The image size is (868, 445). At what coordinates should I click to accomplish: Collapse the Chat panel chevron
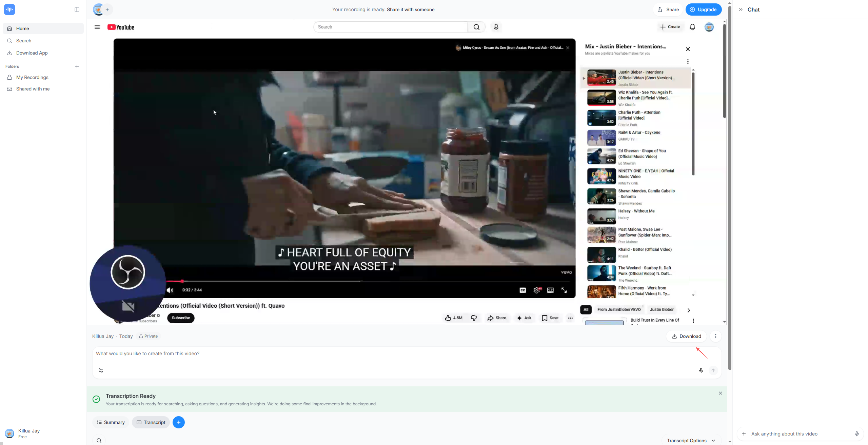pyautogui.click(x=741, y=9)
